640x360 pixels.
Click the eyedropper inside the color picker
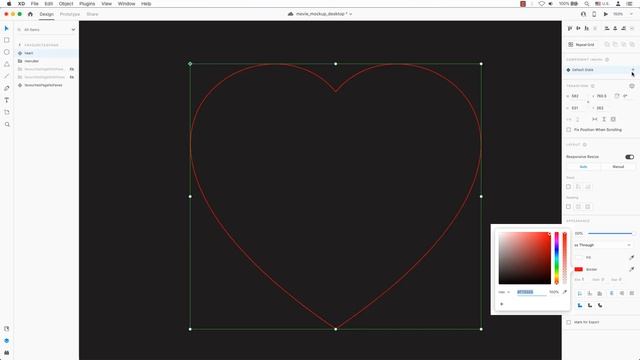pos(565,292)
